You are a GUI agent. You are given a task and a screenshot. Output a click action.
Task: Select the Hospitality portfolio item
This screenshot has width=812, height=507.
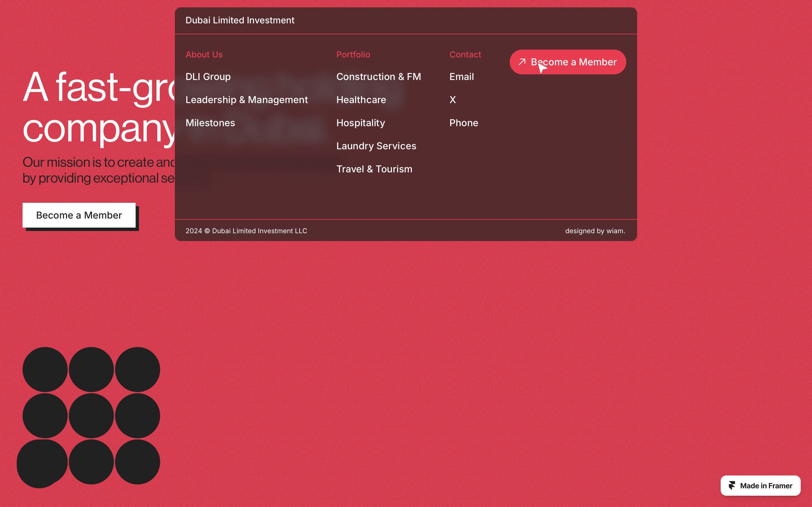[x=360, y=123]
